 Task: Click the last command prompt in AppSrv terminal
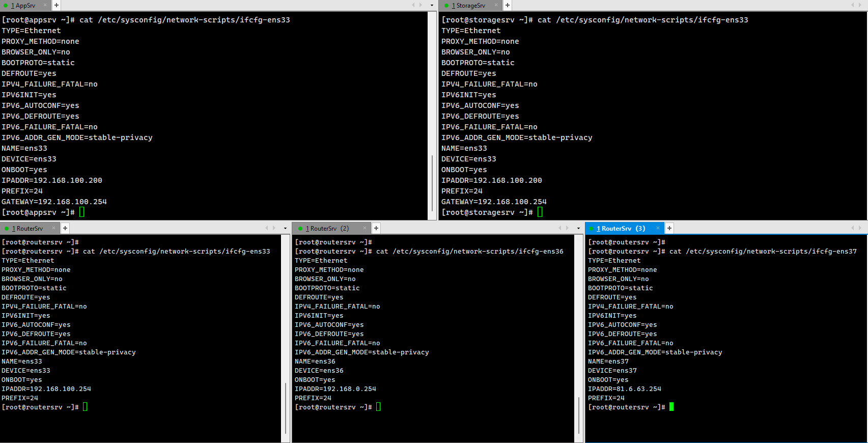[x=38, y=212]
